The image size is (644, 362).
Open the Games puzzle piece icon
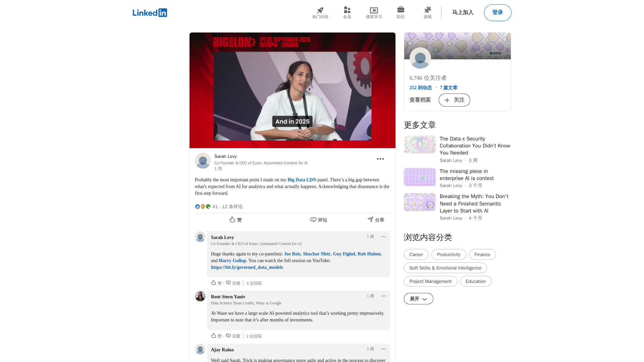pos(427,10)
